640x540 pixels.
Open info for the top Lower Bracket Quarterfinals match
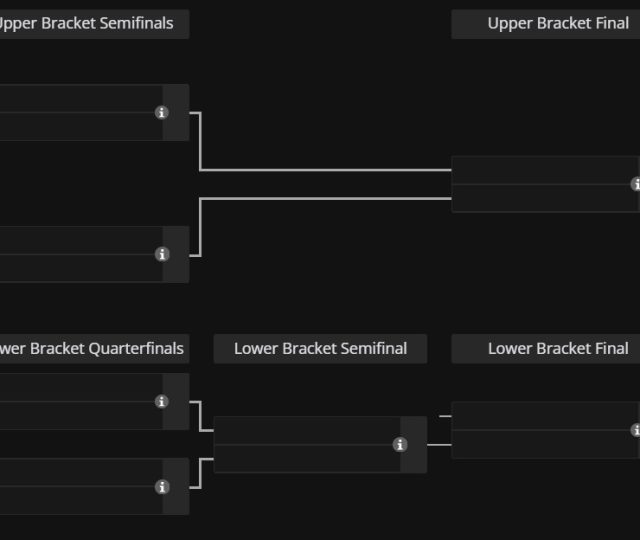tap(162, 402)
